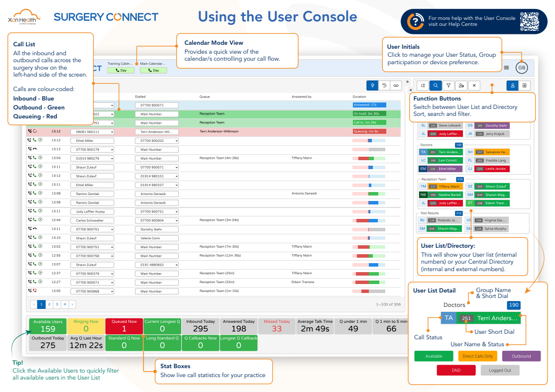Click the Ringing Now stat box
The height and width of the screenshot is (392, 555).
click(86, 326)
